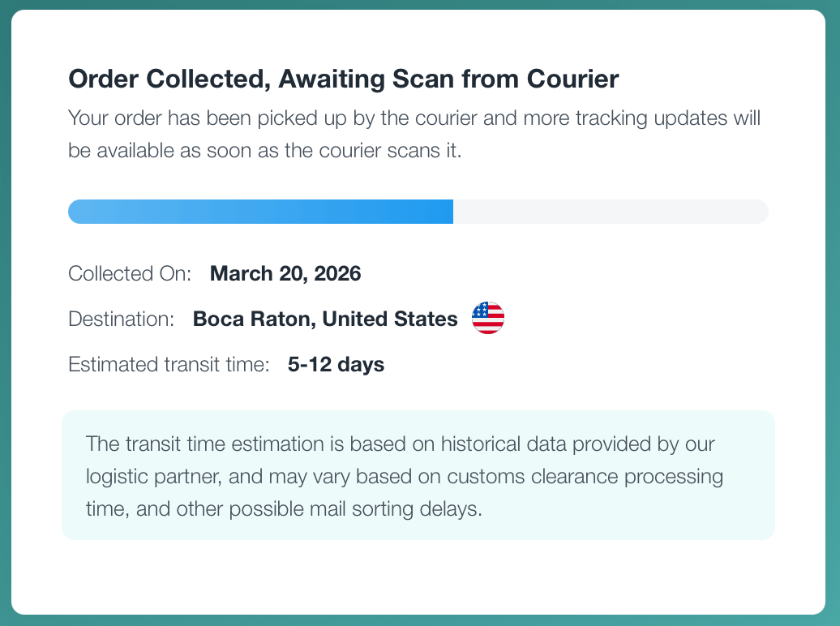Click the note line starting "The transit time estimation"
This screenshot has height=626, width=840.
tap(401, 444)
